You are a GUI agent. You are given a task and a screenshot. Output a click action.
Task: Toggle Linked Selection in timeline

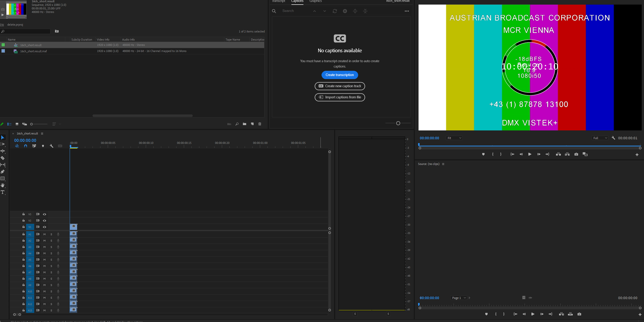tap(34, 146)
